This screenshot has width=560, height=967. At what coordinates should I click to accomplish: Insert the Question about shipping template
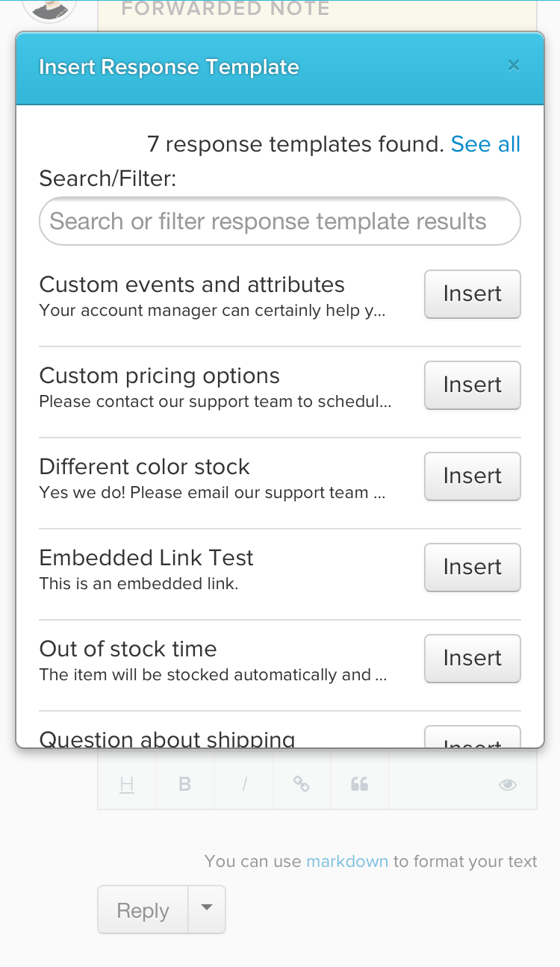tap(472, 739)
